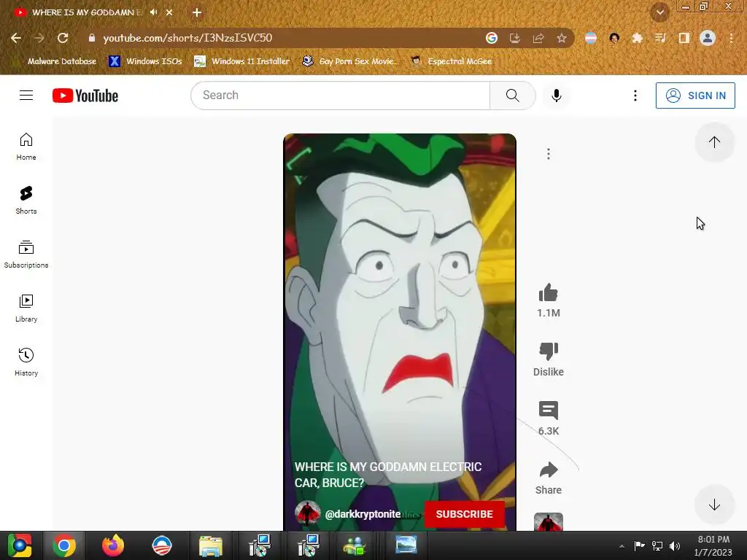Open sound thumbnail below Share
Screen dimensions: 747x560
(549, 522)
